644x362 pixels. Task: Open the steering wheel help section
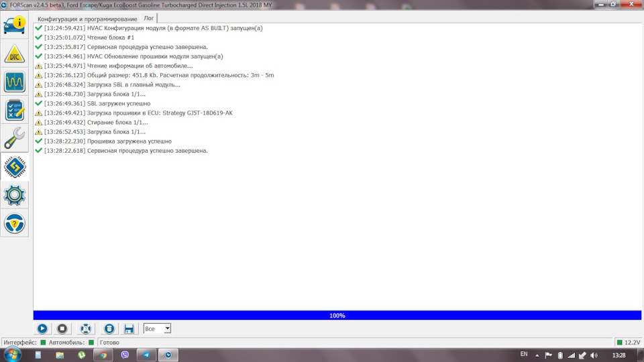[14, 223]
